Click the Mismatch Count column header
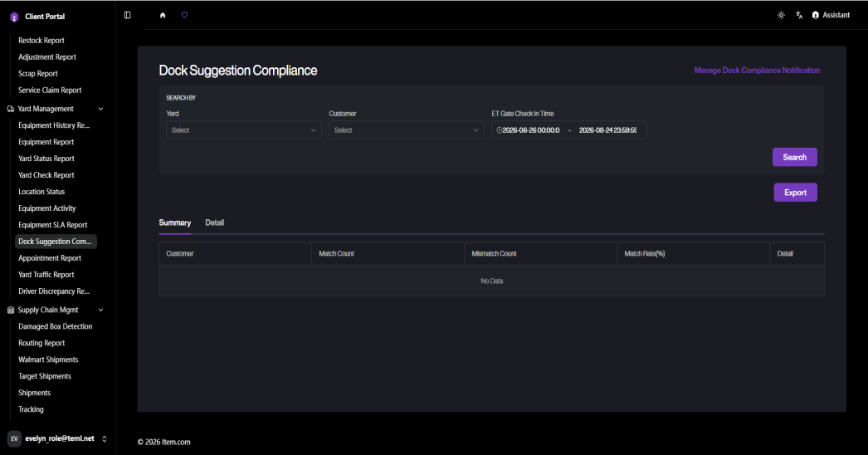The width and height of the screenshot is (868, 455). 540,254
